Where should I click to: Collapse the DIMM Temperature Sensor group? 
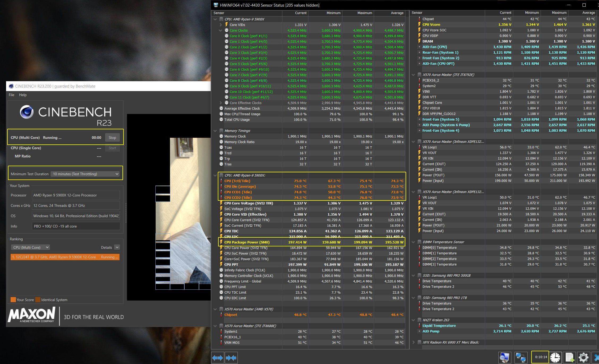click(x=413, y=242)
